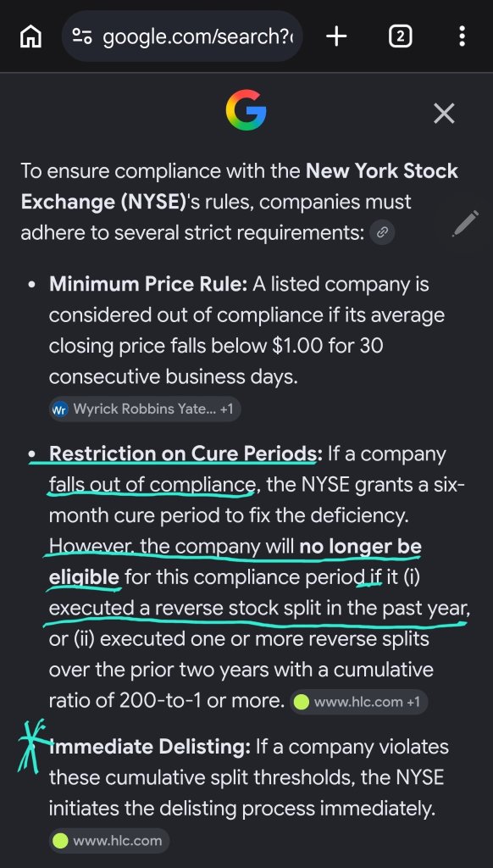
Task: Tap the bold New York Stock Exchange text
Action: click(240, 186)
